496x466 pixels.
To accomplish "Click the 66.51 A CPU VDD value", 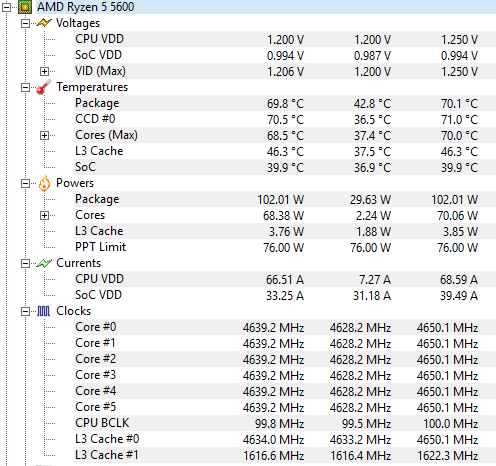I will point(285,280).
